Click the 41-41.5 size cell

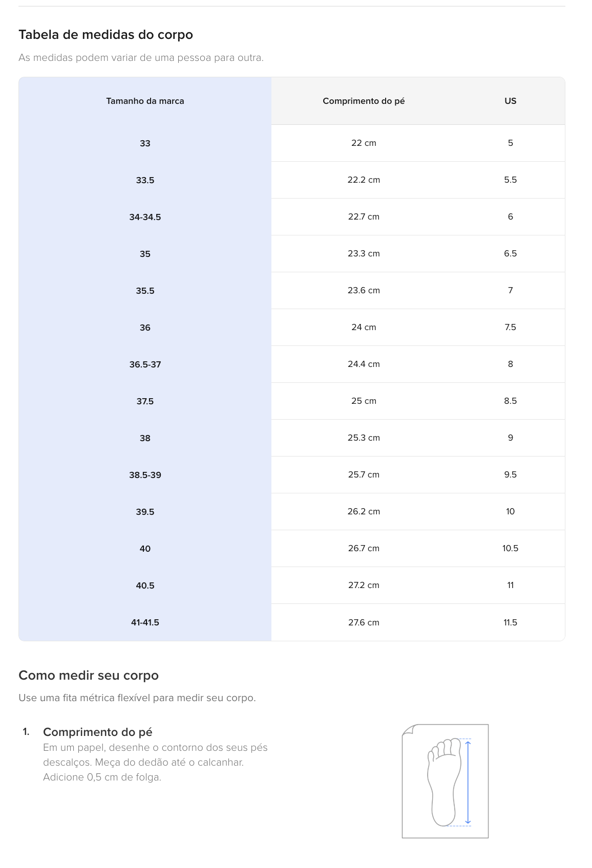tap(145, 622)
